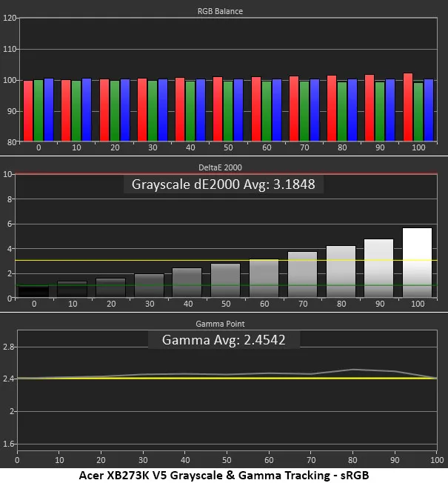This screenshot has height=483, width=448.
Task: Click the DeltaE bar at 50
Action: click(225, 281)
